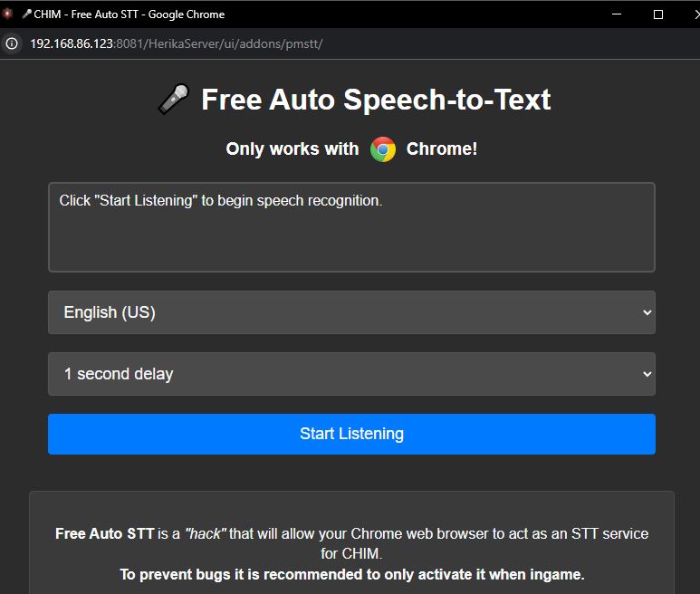Screen dimensions: 700x594
Task: Click the "Chrome!" text
Action: [442, 149]
